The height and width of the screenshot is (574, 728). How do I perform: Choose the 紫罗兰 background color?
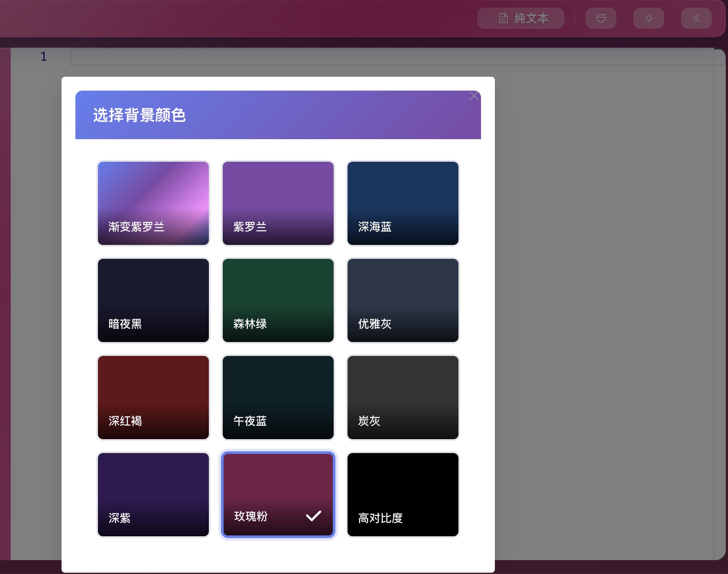(x=278, y=203)
